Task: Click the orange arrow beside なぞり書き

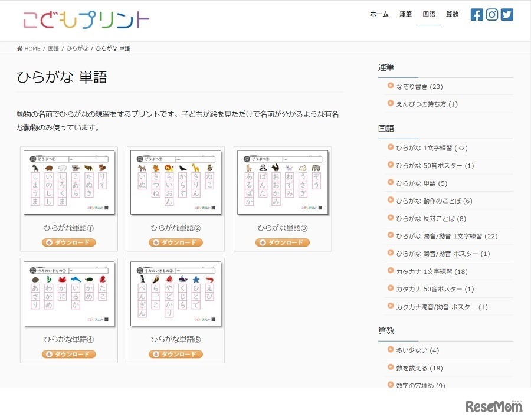Action: click(x=389, y=87)
